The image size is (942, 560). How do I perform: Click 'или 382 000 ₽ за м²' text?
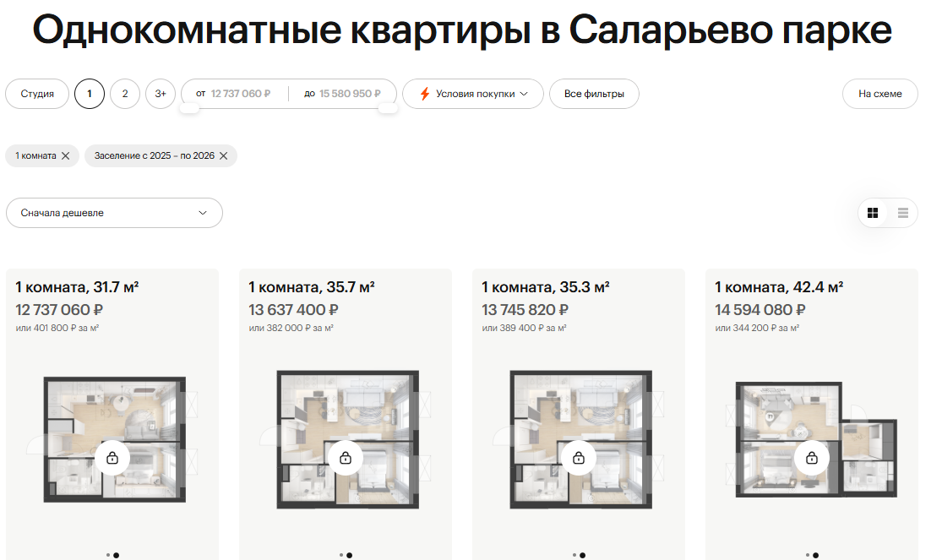tap(291, 328)
